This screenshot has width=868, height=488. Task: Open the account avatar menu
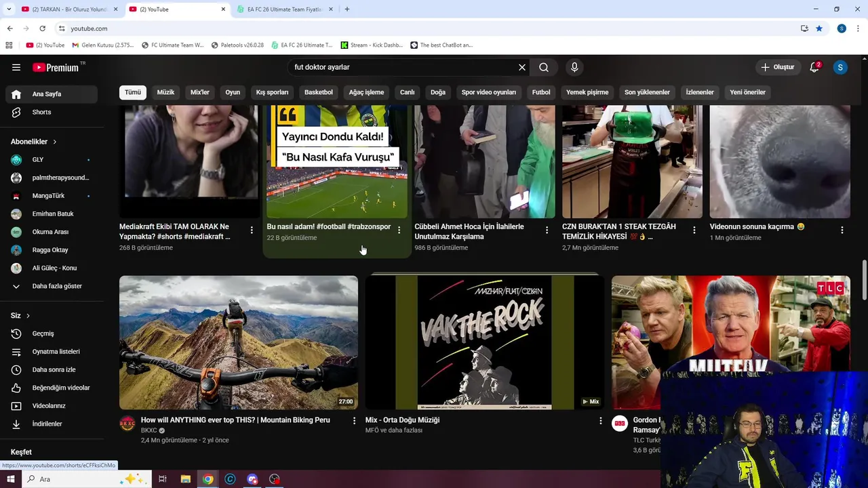[x=840, y=67]
